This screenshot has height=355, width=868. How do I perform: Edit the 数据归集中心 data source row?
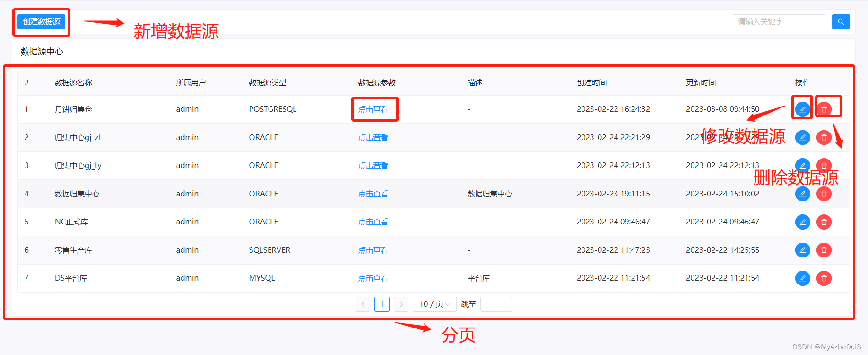pos(802,194)
